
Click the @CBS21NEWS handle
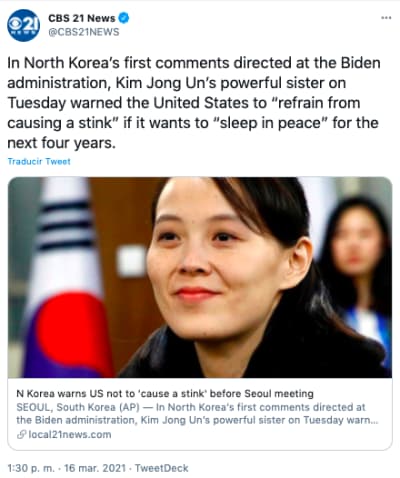84,32
